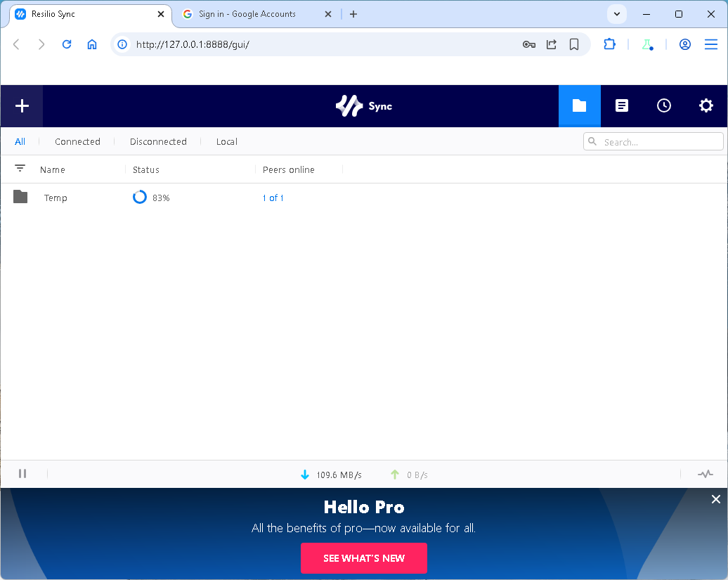Click the plus button to add folder
This screenshot has height=580, width=728.
coord(22,106)
